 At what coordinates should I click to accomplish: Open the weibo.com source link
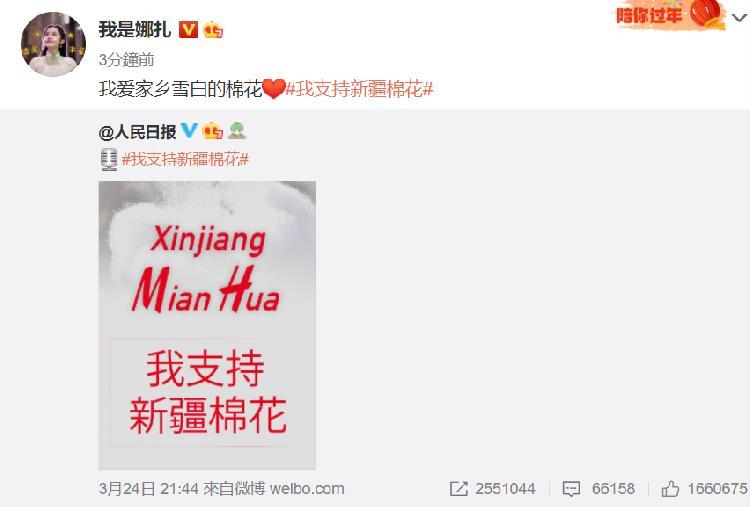tap(307, 488)
